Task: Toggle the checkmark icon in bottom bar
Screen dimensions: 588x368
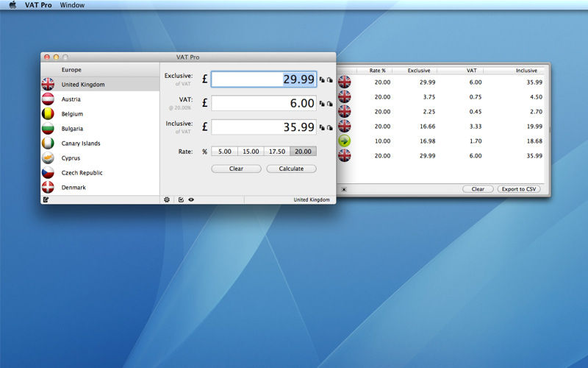Action: click(x=181, y=199)
